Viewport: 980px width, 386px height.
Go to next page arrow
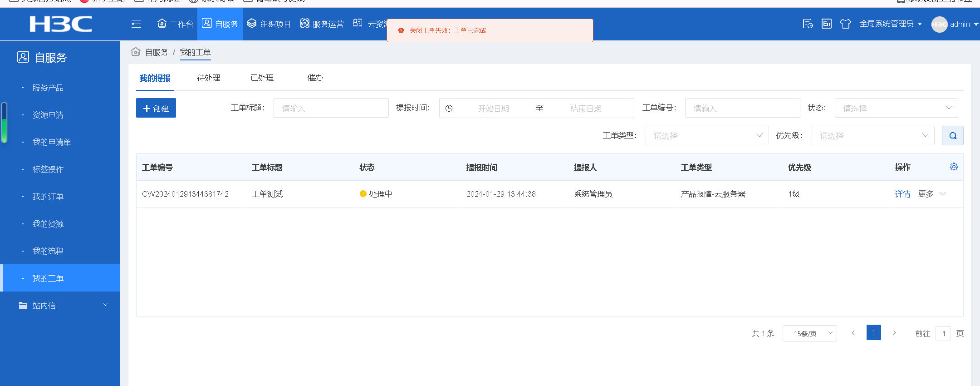[894, 333]
